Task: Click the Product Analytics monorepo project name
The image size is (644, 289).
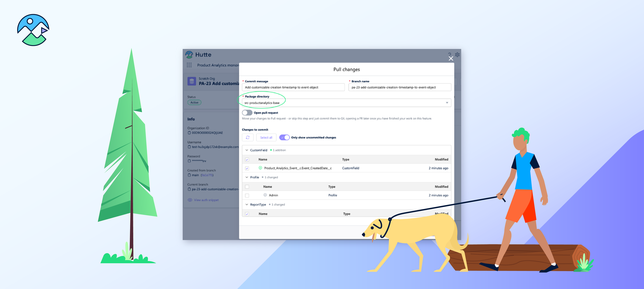Action: [x=218, y=65]
